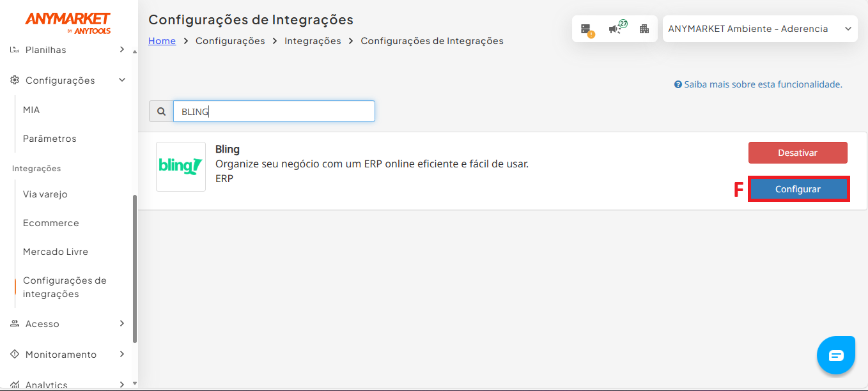This screenshot has width=868, height=391.
Task: Expand the Acesso menu chevron
Action: [121, 323]
